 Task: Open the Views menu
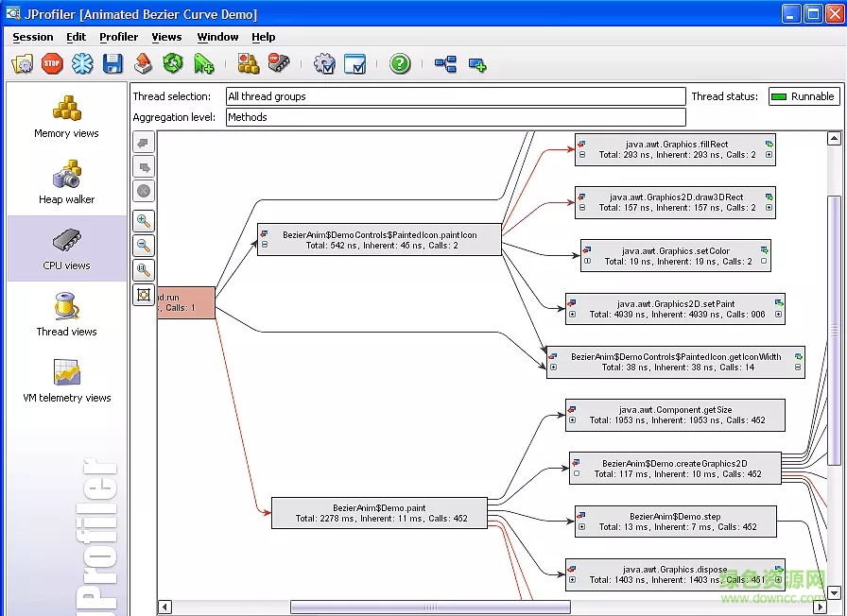coord(166,37)
